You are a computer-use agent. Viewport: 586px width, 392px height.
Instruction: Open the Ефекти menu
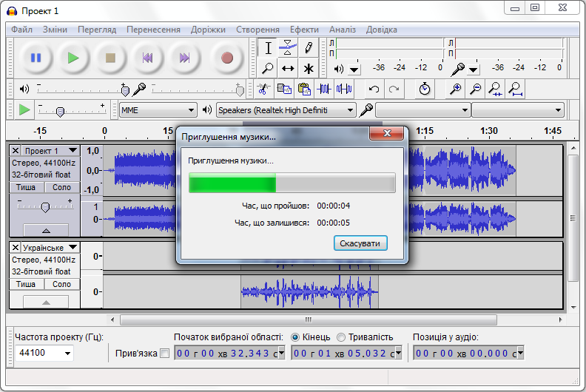[x=304, y=30]
